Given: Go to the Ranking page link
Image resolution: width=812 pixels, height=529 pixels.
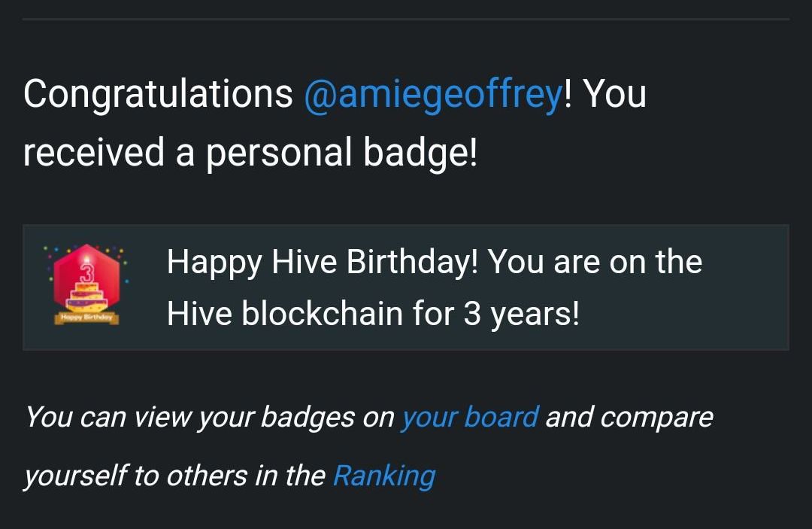Looking at the screenshot, I should pos(383,476).
